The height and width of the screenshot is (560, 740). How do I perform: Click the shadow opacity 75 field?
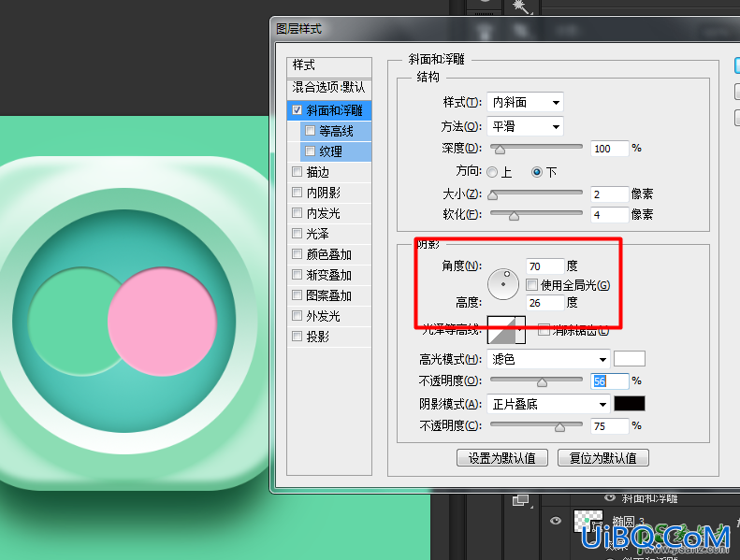[x=609, y=426]
